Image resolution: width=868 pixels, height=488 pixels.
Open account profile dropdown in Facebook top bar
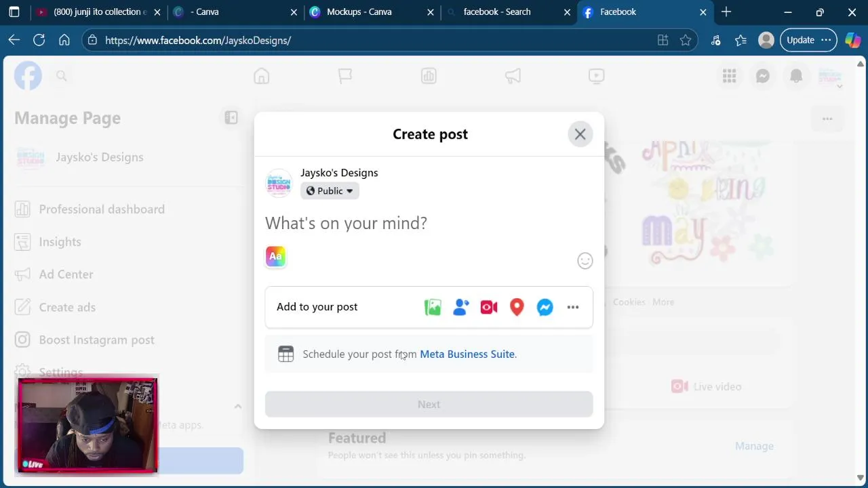[830, 77]
